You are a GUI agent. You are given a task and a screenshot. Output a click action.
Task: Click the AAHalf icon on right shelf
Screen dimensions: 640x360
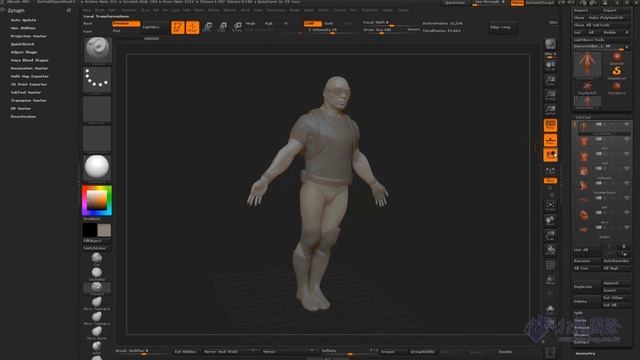click(550, 110)
